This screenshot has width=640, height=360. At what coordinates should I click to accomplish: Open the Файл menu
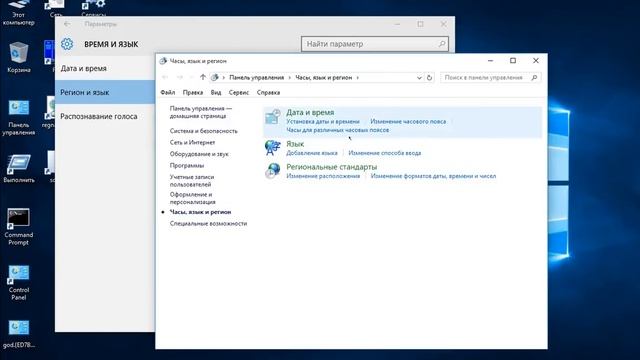167,92
